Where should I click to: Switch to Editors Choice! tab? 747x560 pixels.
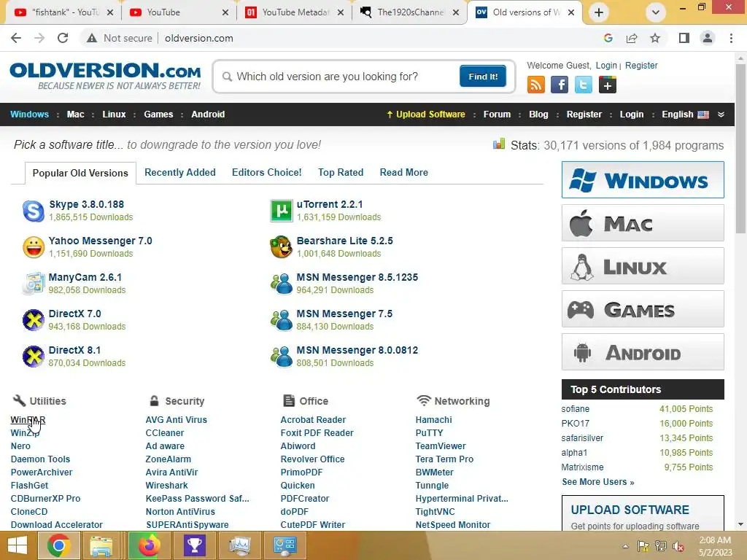tap(267, 172)
